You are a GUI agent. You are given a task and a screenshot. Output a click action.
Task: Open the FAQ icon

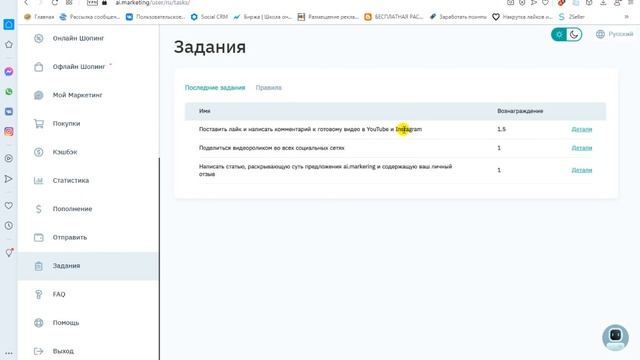38,294
